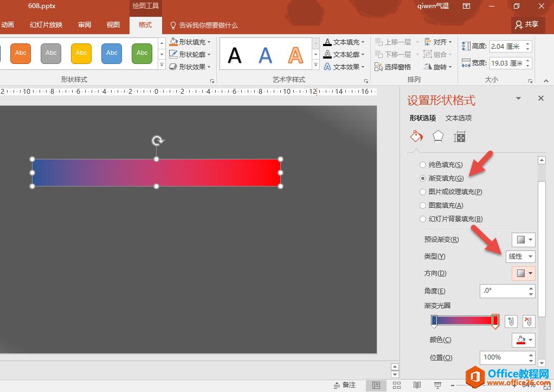Open the 审阅 ribbon tab
The width and height of the screenshot is (554, 392).
click(85, 25)
